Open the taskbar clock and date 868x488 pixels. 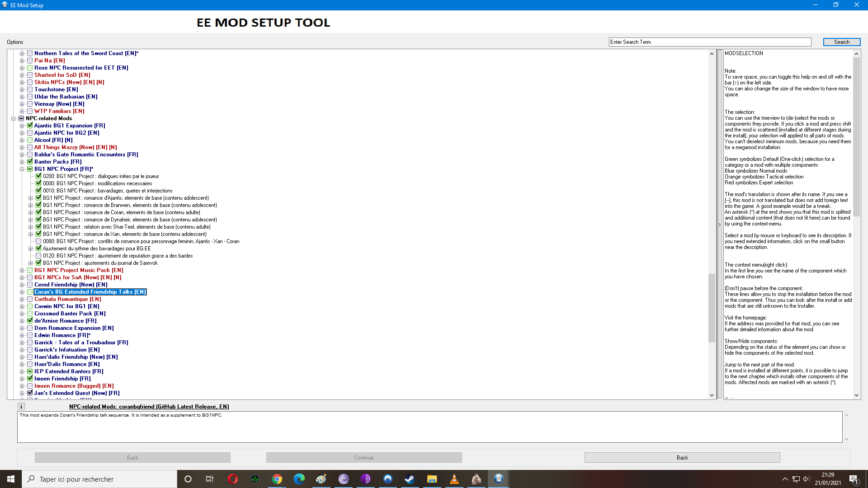click(828, 479)
